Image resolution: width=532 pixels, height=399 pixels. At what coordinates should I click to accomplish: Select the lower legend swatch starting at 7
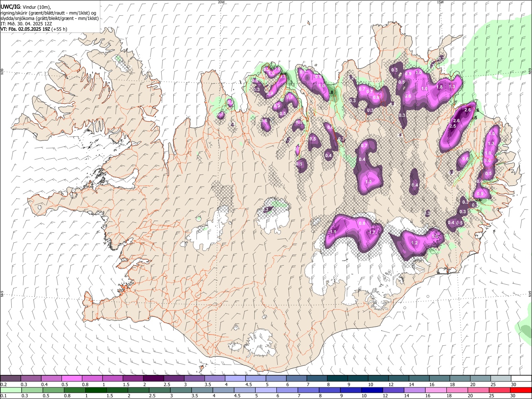click(308, 390)
